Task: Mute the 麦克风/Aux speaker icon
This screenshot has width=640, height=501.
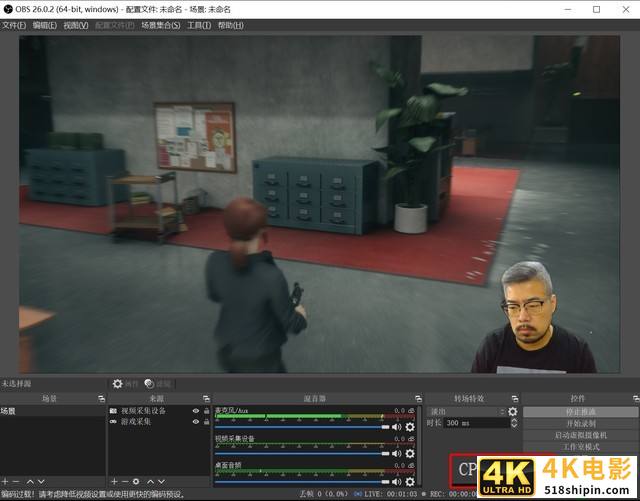Action: (396, 427)
